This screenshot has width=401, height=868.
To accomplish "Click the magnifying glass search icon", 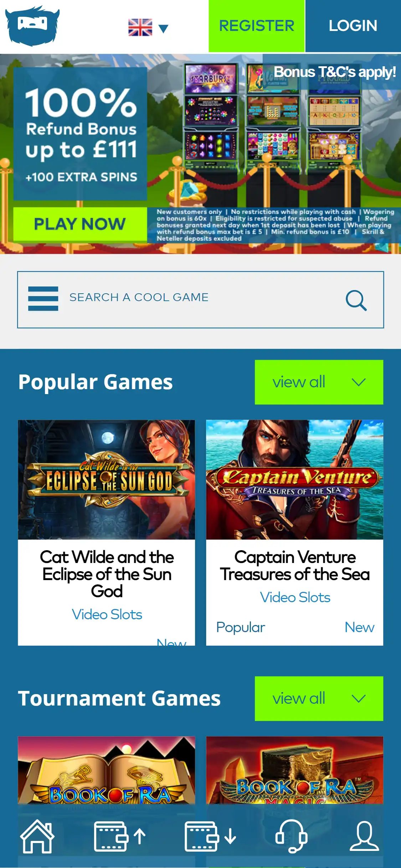I will [356, 300].
